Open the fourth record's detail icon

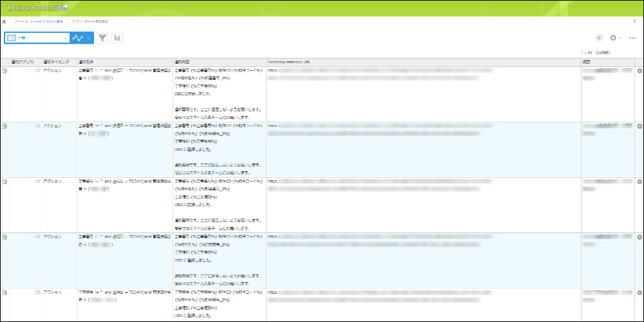pyautogui.click(x=5, y=237)
